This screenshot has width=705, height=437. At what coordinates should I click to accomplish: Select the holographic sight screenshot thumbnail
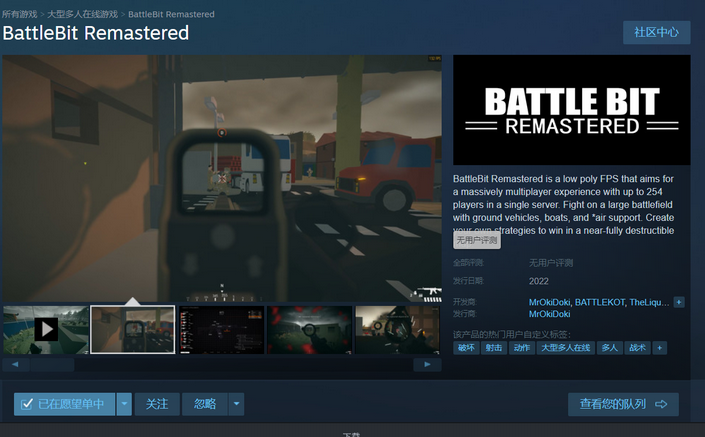(133, 330)
